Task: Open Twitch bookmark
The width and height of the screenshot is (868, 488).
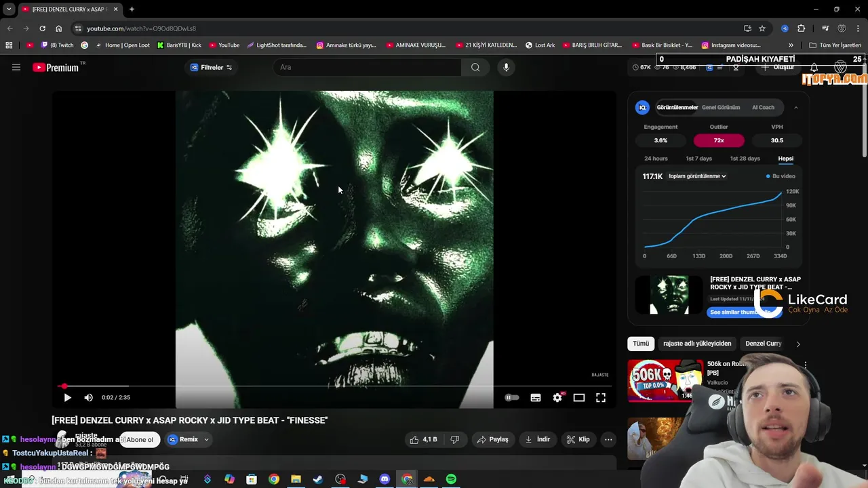Action: coord(57,45)
